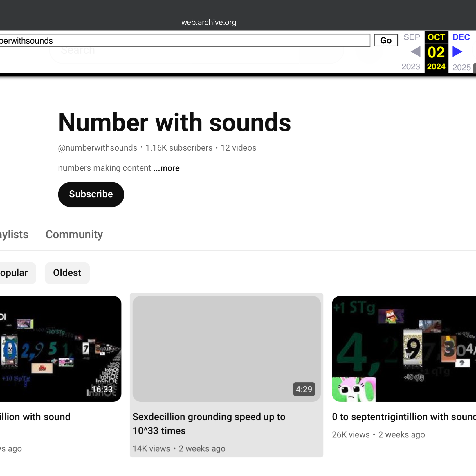Click the Wayback URL input field

(185, 40)
